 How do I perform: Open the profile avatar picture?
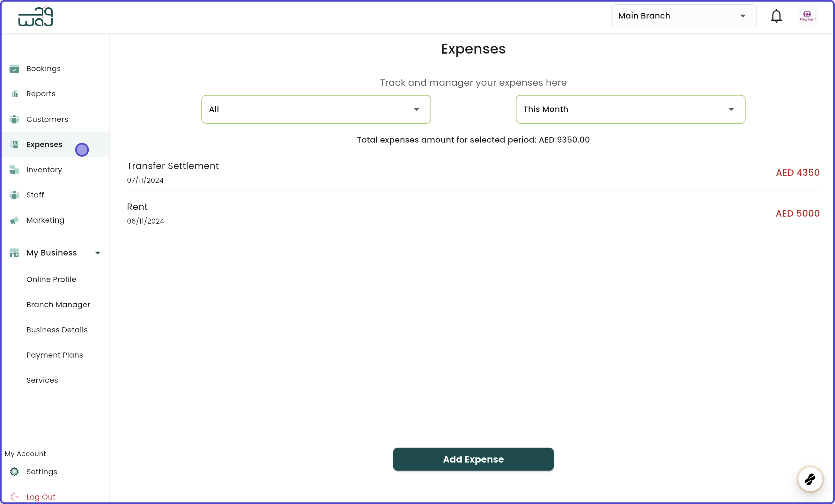[808, 16]
